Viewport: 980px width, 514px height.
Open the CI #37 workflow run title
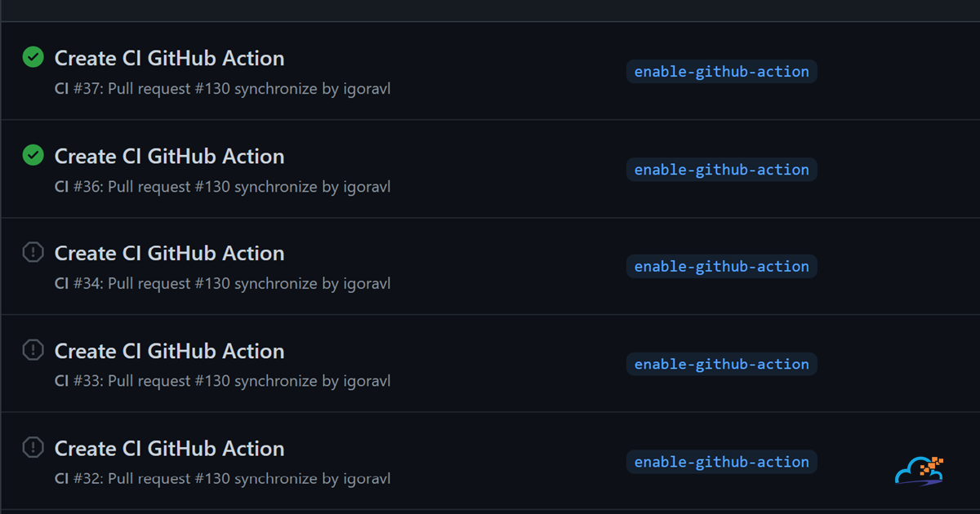click(x=169, y=59)
